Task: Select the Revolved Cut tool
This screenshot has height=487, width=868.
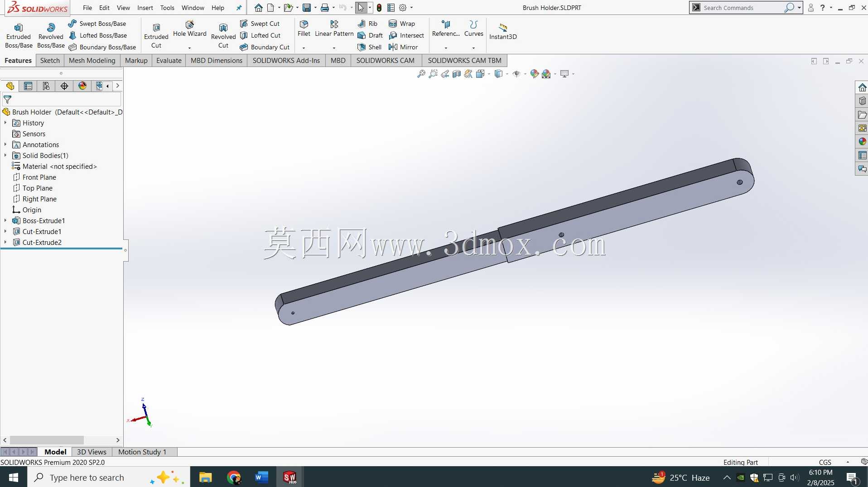Action: click(223, 35)
